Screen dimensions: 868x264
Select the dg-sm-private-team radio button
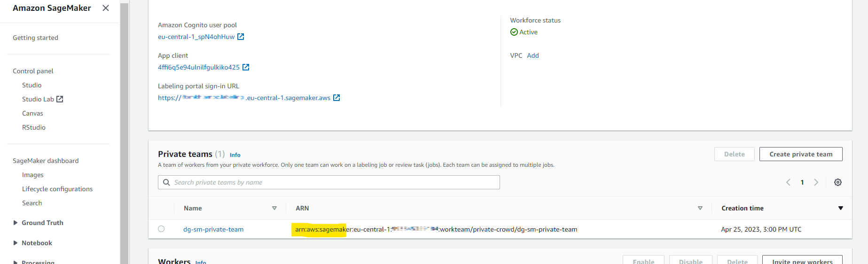(x=161, y=229)
